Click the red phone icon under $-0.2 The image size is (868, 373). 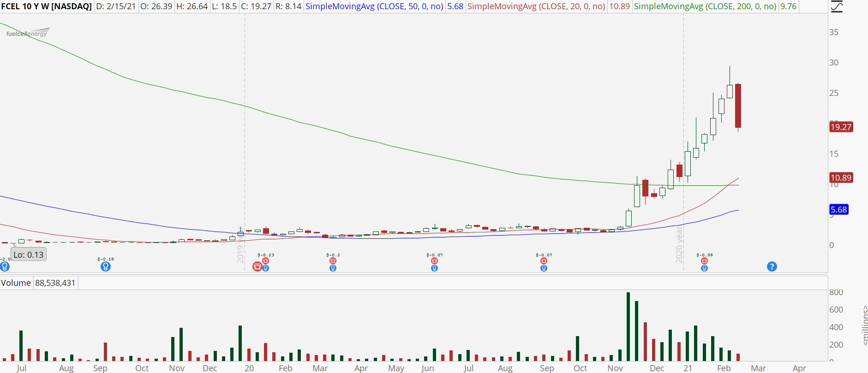click(333, 261)
